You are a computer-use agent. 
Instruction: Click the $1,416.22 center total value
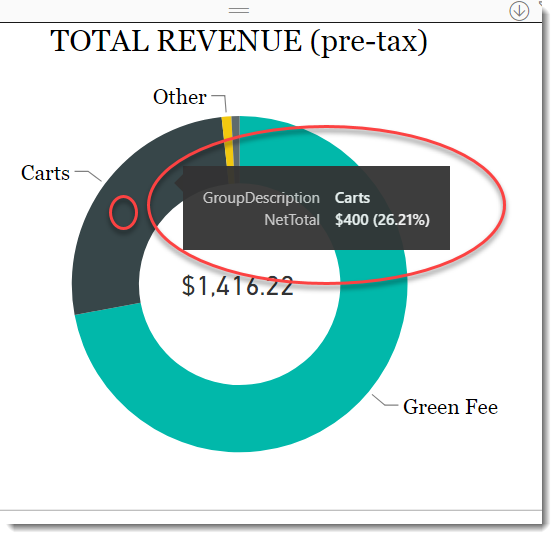pyautogui.click(x=237, y=286)
